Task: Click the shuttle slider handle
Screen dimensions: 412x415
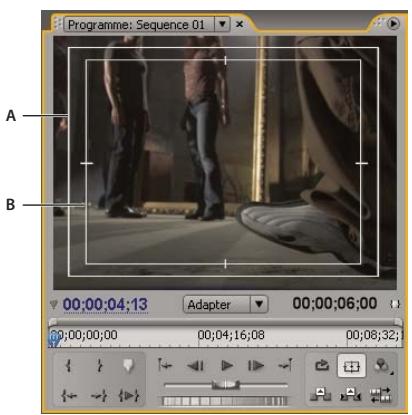Action: point(226,385)
